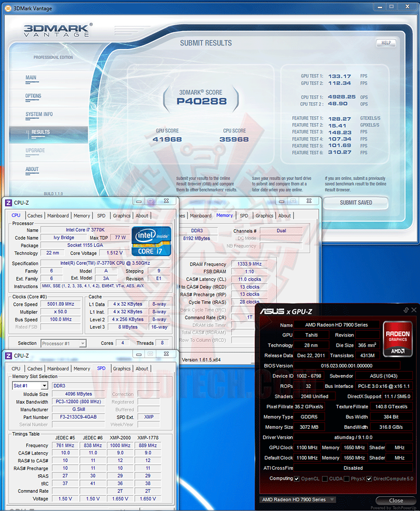Click the 3DMark score P40288
This screenshot has width=420, height=511.
coord(201,101)
